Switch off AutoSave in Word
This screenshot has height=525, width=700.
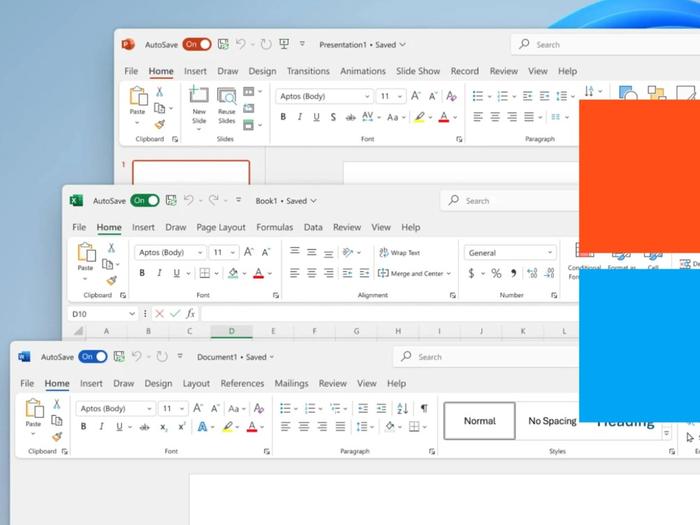point(93,357)
